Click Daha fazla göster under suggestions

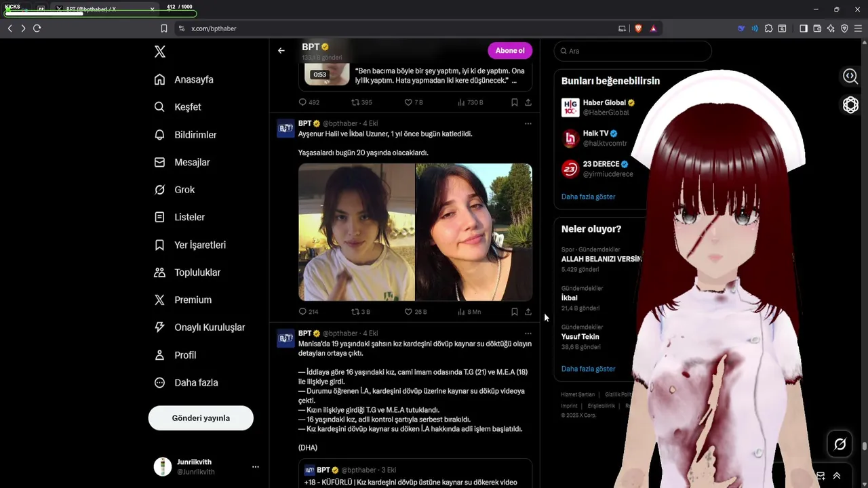[588, 197]
